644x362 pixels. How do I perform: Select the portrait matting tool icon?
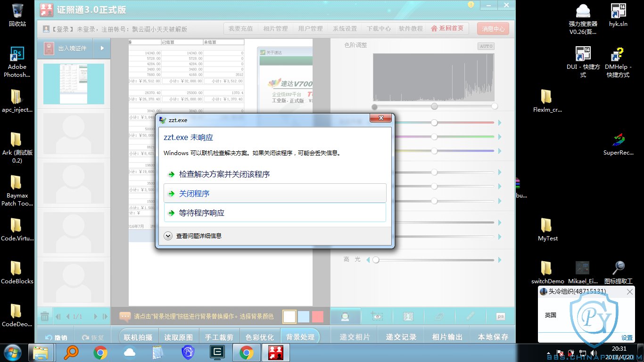pyautogui.click(x=408, y=317)
